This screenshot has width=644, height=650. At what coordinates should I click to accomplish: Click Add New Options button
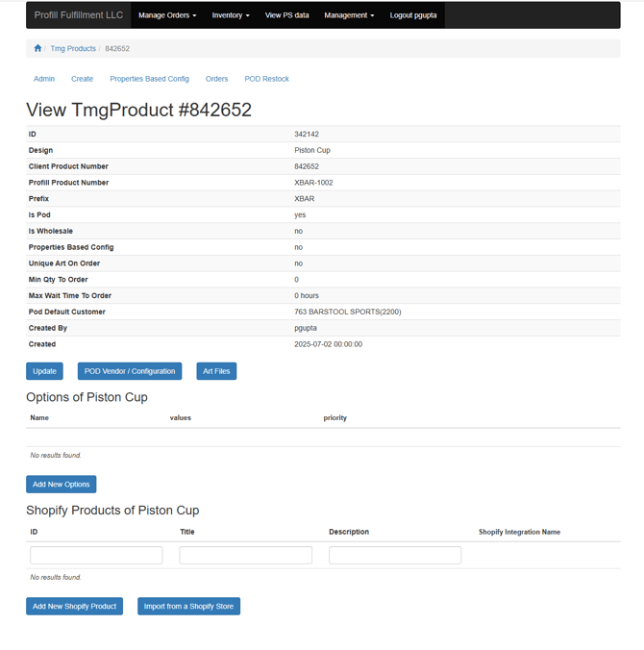coord(62,485)
